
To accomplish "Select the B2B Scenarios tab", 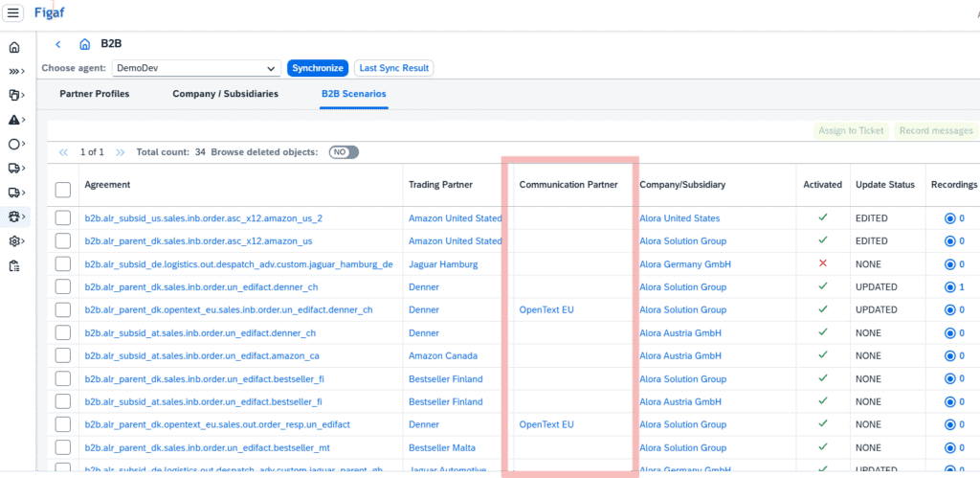I will [x=354, y=94].
